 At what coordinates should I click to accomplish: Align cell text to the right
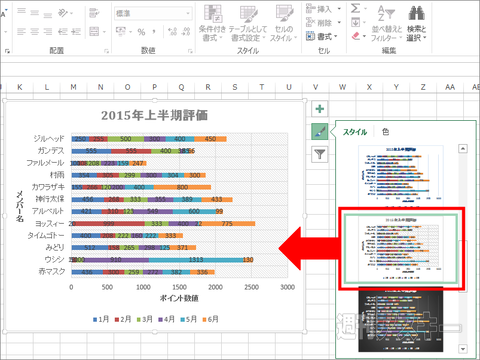pyautogui.click(x=48, y=32)
